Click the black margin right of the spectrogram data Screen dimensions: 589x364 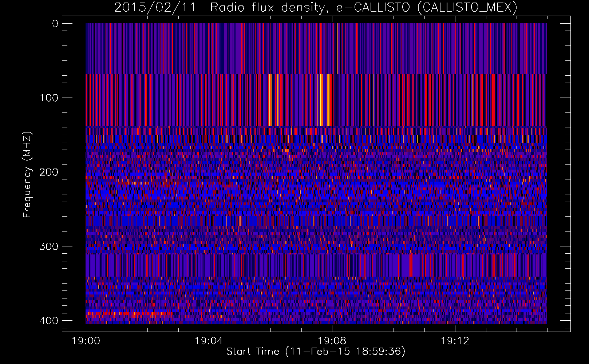point(558,175)
